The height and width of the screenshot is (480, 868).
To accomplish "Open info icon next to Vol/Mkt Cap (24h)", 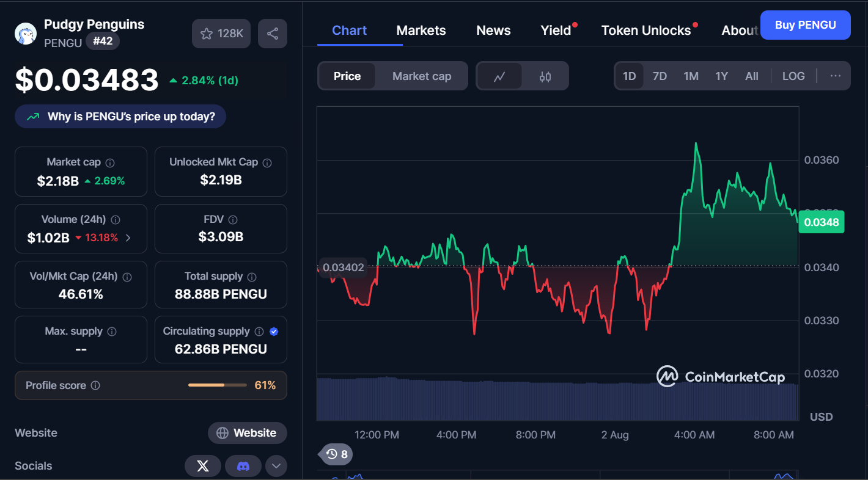I will 127,277.
